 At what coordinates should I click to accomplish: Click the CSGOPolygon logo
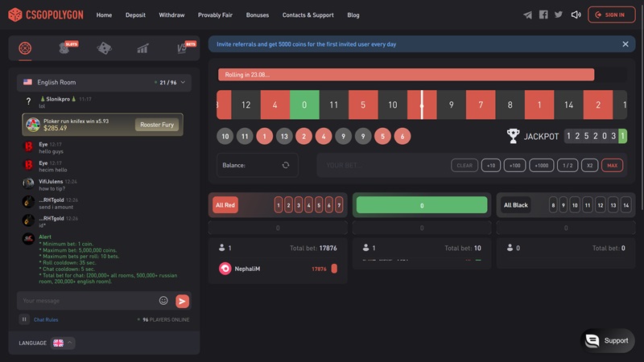click(46, 14)
